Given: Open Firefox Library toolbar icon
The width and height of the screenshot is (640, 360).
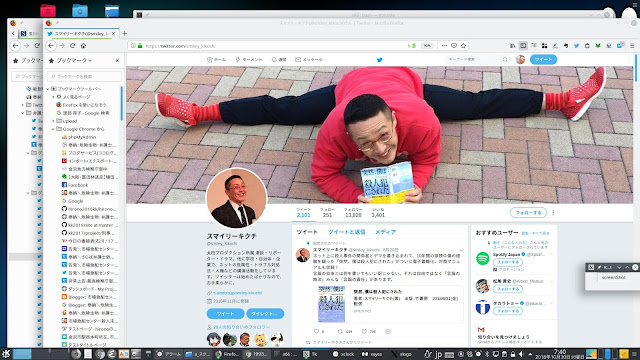Looking at the screenshot, I should tap(512, 46).
